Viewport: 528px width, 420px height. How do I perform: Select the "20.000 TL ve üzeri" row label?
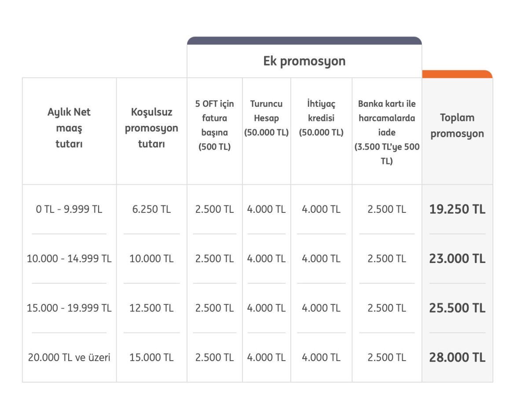pyautogui.click(x=69, y=358)
